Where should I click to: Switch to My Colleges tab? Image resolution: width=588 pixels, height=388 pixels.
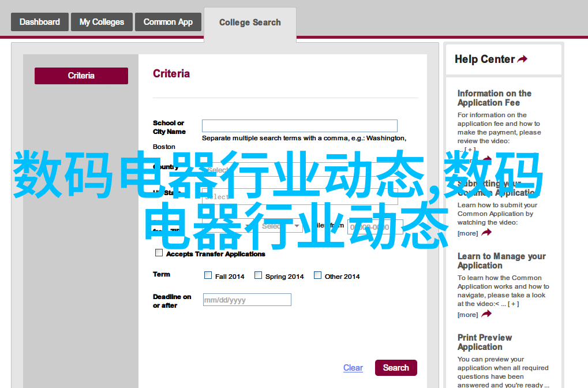(102, 22)
